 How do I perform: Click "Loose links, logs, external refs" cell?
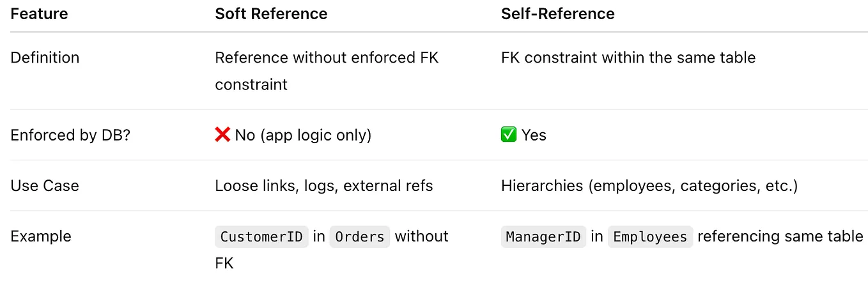[x=323, y=186]
